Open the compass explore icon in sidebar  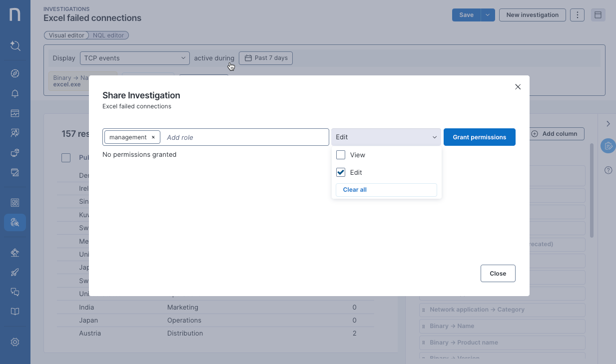click(x=15, y=74)
